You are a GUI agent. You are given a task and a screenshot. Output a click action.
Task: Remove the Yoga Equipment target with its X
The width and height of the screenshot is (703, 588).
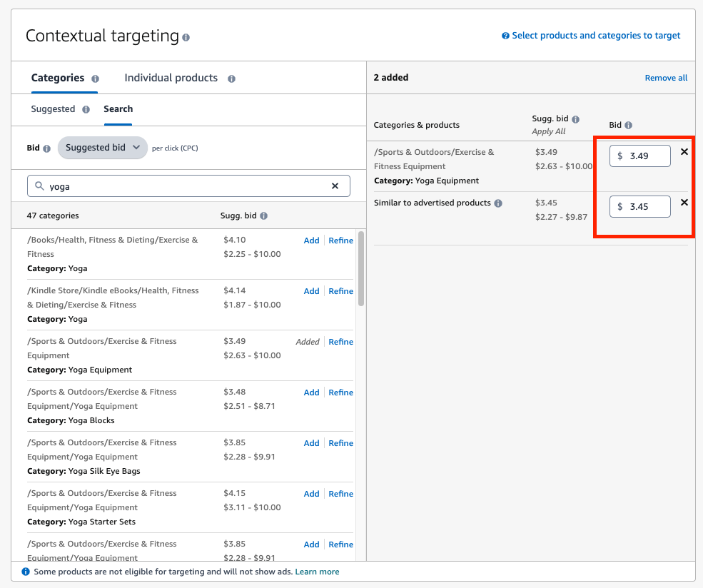tap(683, 151)
